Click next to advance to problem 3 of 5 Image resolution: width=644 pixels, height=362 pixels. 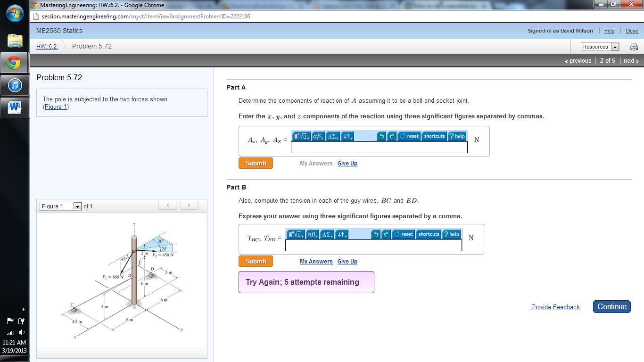pyautogui.click(x=630, y=60)
